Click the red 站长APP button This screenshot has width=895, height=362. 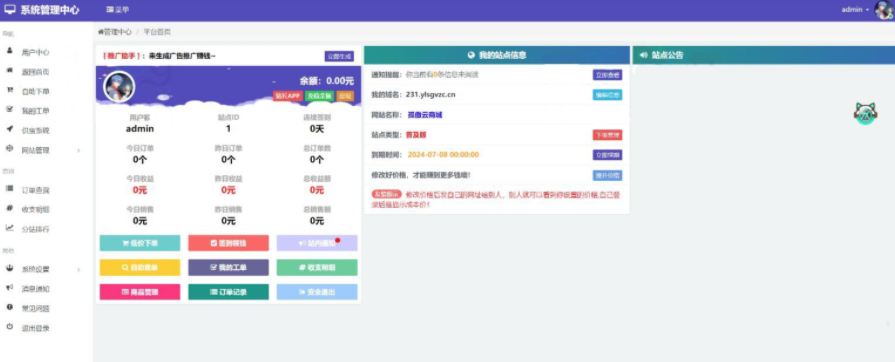tap(288, 96)
